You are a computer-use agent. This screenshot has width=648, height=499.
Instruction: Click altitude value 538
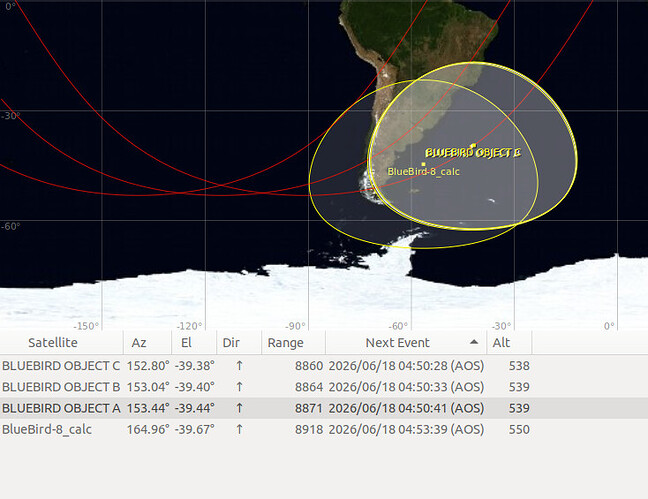(519, 366)
